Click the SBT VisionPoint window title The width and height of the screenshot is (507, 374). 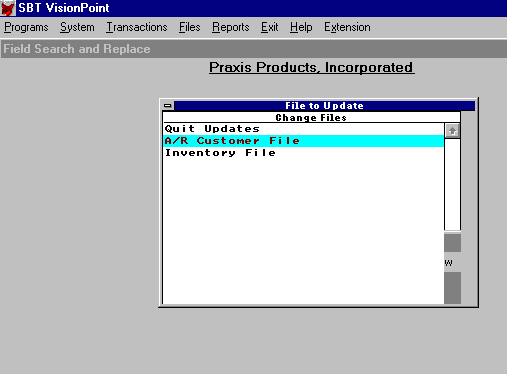pyautogui.click(x=64, y=8)
